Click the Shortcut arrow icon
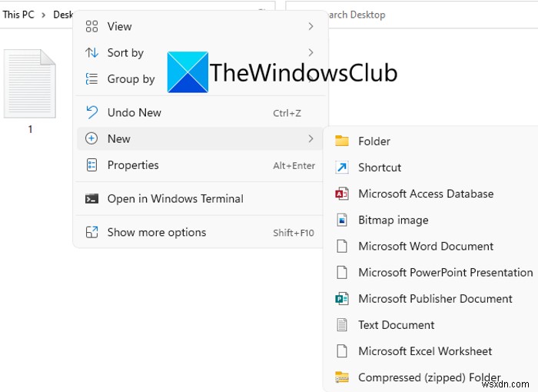Viewport: 538px width, 392px height. (x=342, y=167)
